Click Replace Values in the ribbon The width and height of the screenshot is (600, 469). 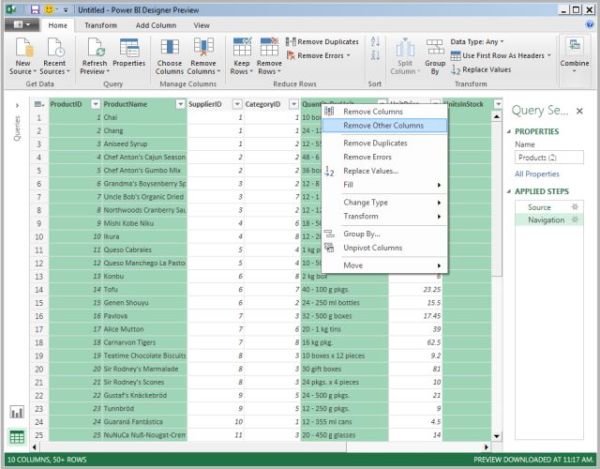(x=481, y=69)
